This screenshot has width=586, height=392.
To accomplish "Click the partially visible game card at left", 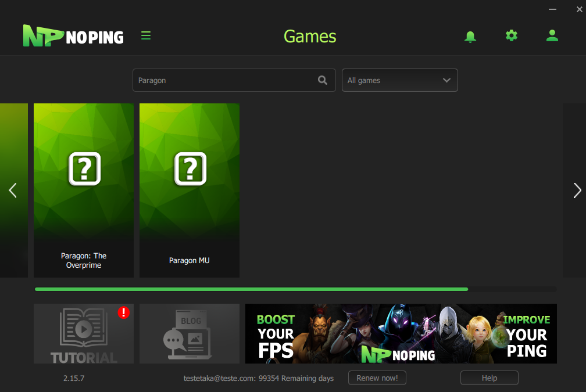I will tap(14, 190).
